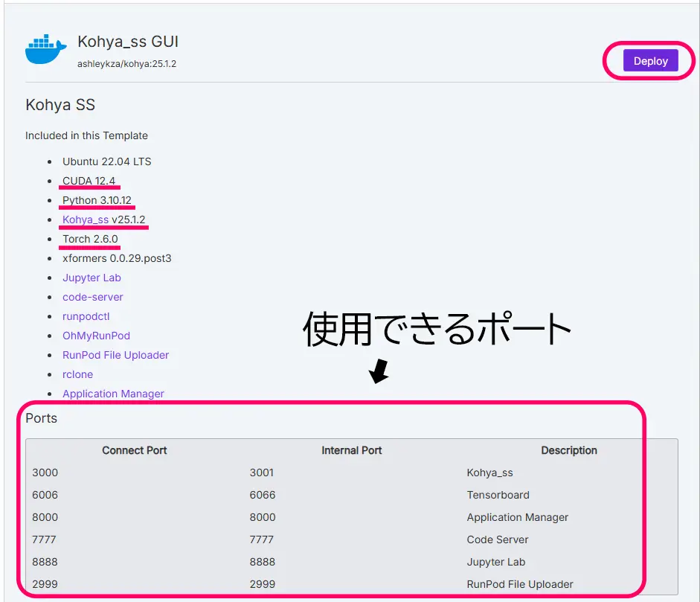Screen dimensions: 700x602
Task: Select the Python 3.10.12 list item
Action: click(97, 200)
